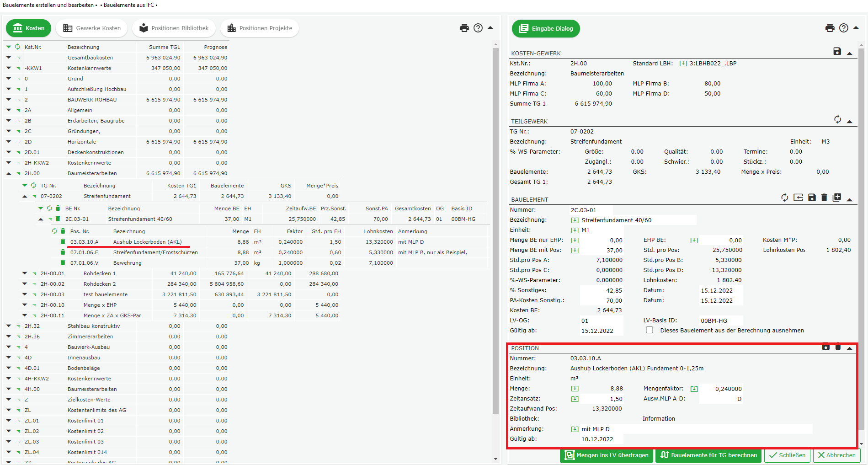This screenshot has height=465, width=868.
Task: Collapse the Bauelement section
Action: (x=849, y=199)
